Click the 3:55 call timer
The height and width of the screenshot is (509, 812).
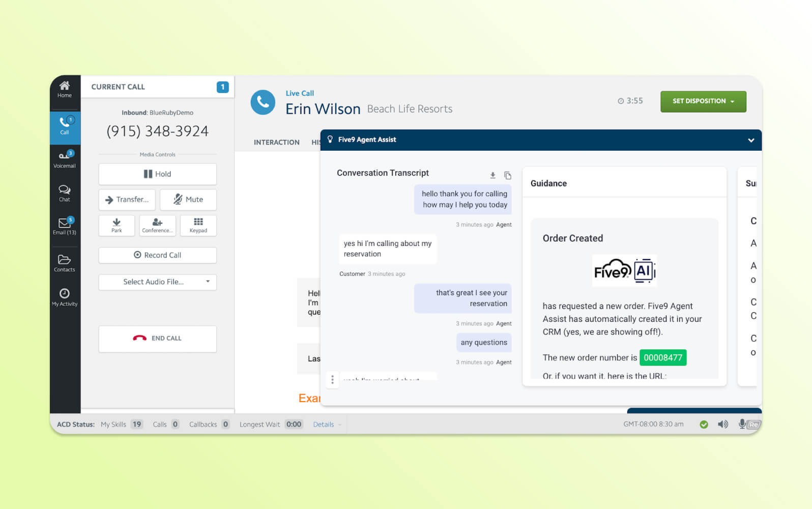630,101
